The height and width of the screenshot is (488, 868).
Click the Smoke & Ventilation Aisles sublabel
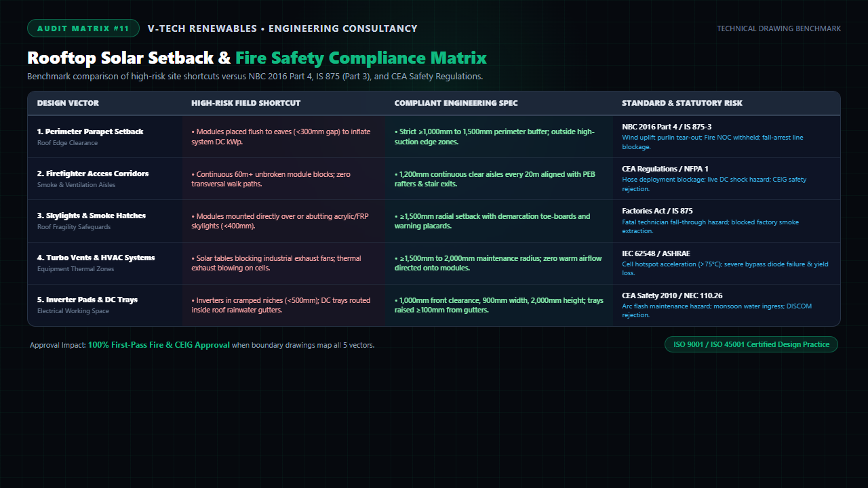coord(76,185)
